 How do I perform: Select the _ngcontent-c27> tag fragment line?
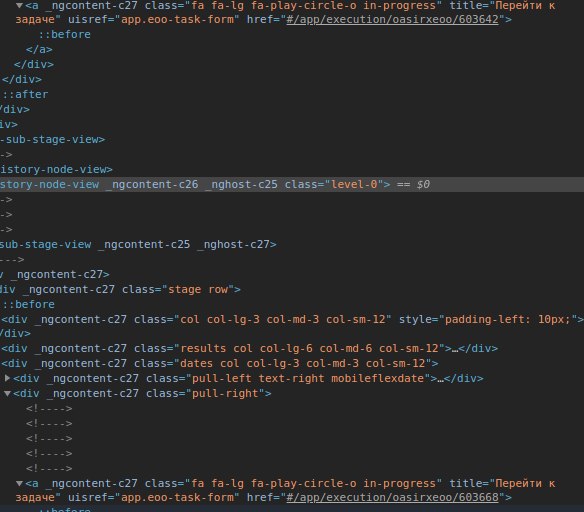[x=55, y=274]
